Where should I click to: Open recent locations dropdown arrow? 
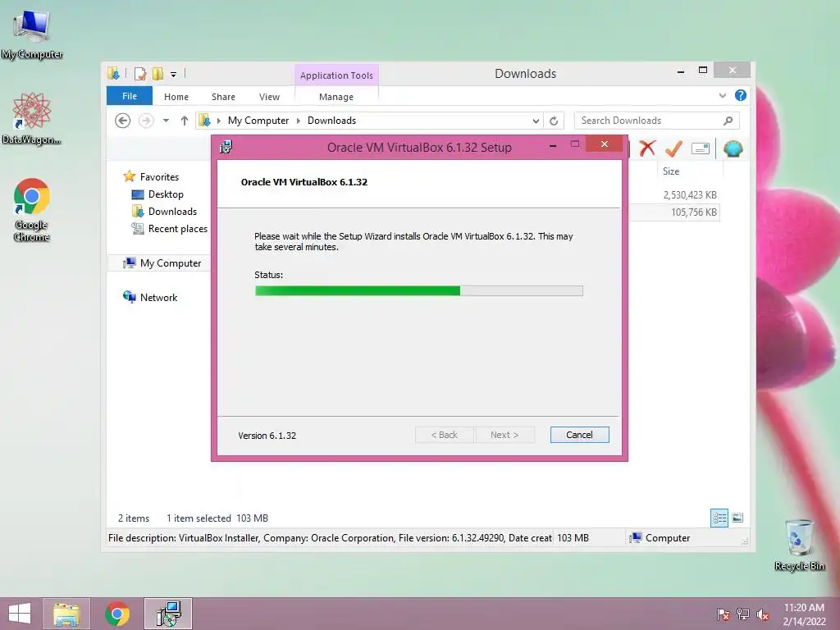[166, 121]
